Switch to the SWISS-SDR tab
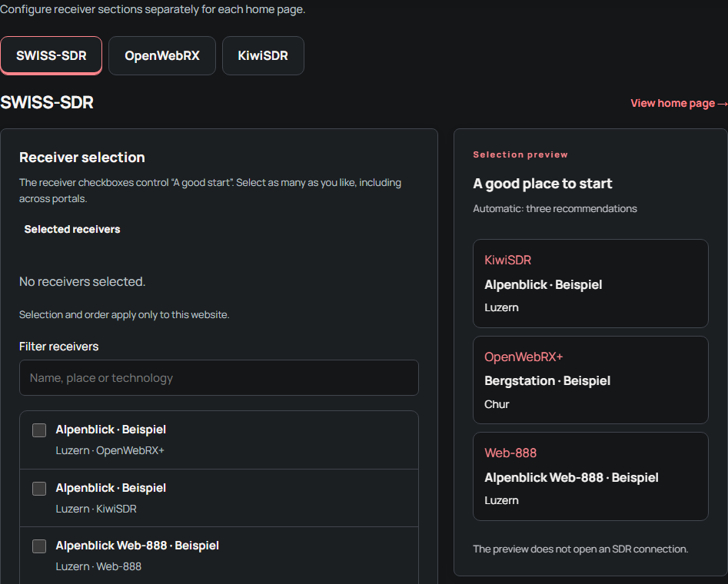The height and width of the screenshot is (584, 728). click(51, 55)
